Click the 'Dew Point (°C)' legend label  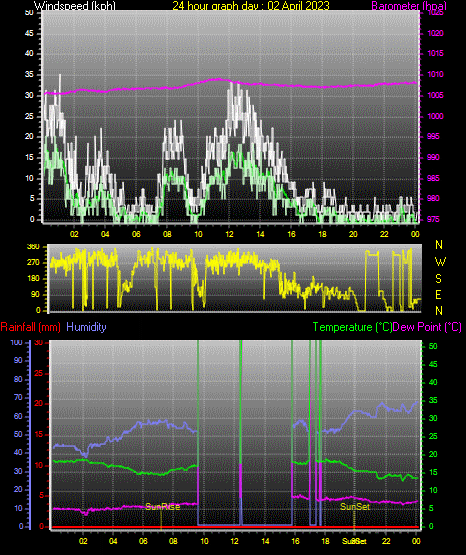[x=427, y=327]
